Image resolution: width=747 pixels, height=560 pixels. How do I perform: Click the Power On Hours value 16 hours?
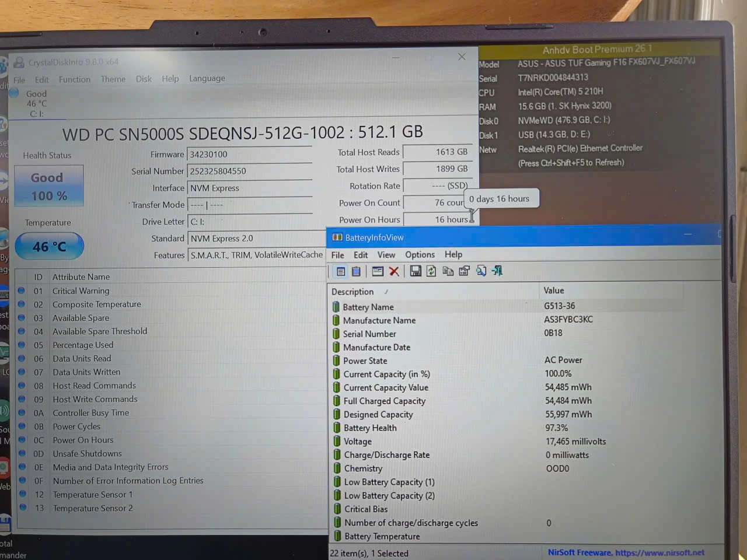[437, 219]
